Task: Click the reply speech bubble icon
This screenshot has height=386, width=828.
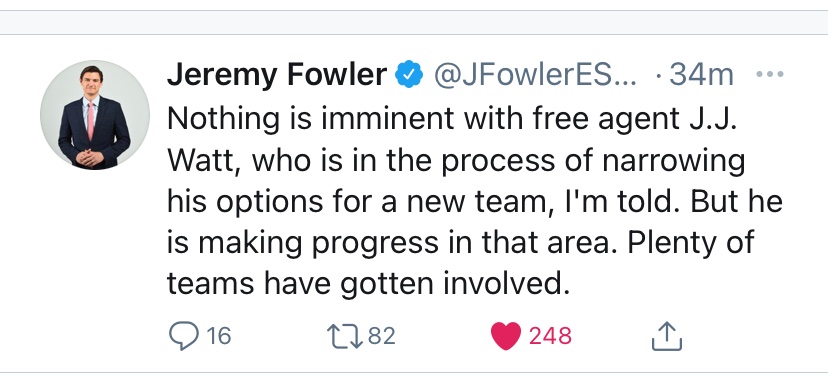Action: click(183, 336)
